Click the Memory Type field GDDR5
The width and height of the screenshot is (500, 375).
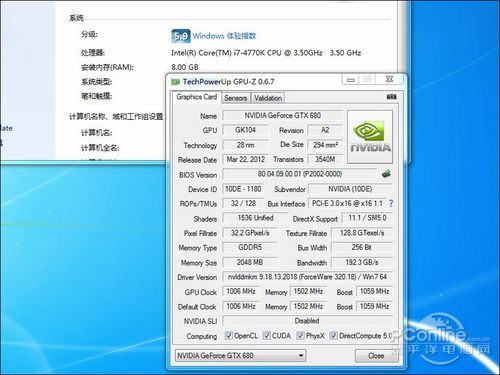[250, 247]
